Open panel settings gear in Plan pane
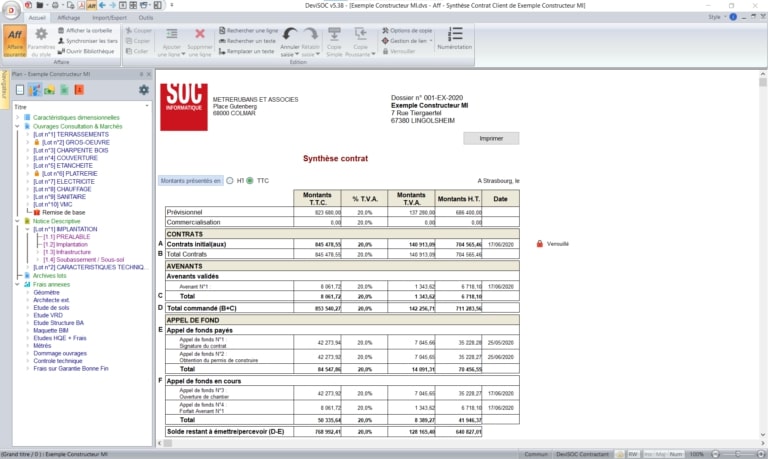This screenshot has width=768, height=459. click(x=143, y=90)
